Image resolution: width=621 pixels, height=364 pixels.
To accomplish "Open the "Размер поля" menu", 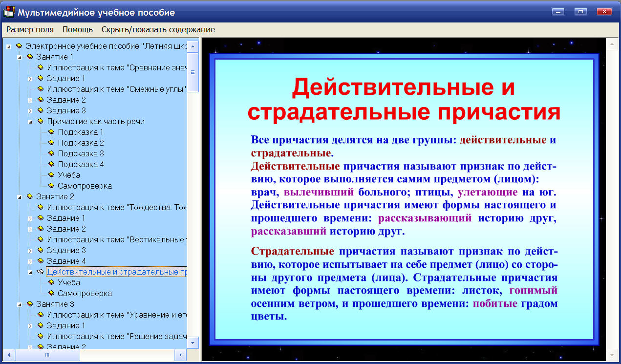I will coord(30,29).
